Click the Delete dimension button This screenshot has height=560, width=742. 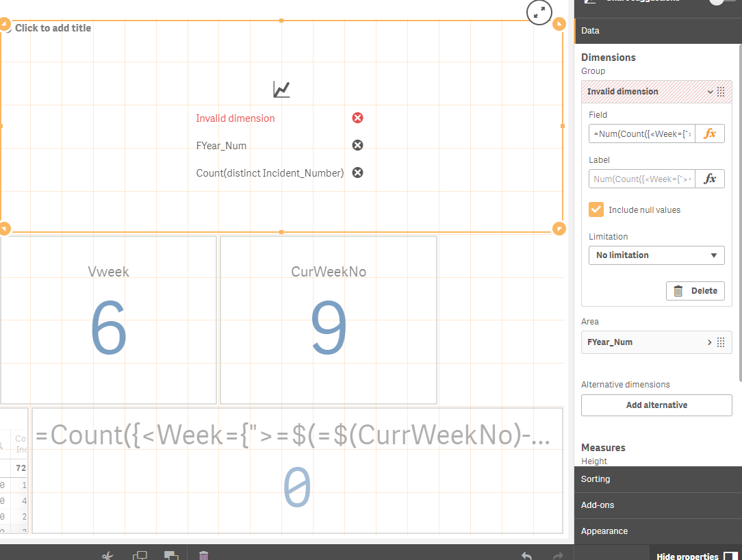(695, 291)
